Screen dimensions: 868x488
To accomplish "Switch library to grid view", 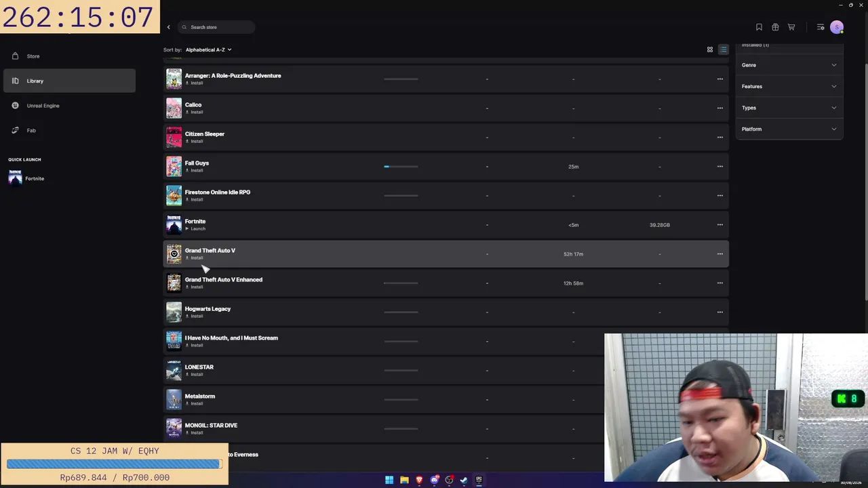I will tap(710, 49).
